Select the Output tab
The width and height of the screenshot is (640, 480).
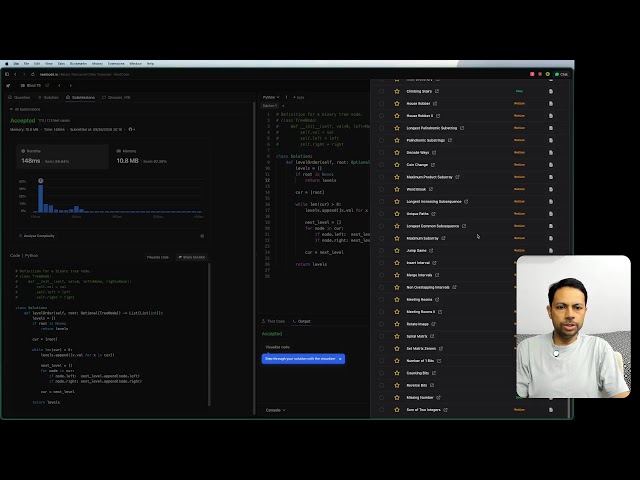tap(302, 321)
